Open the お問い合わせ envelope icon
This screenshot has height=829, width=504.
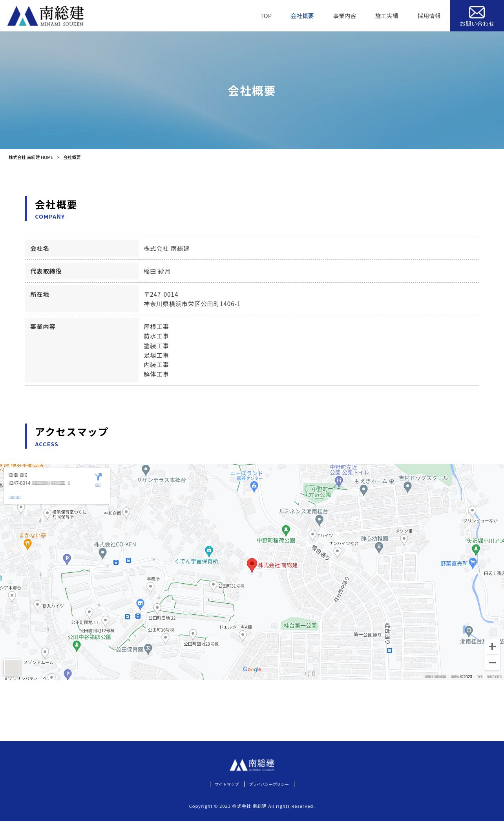tap(477, 12)
